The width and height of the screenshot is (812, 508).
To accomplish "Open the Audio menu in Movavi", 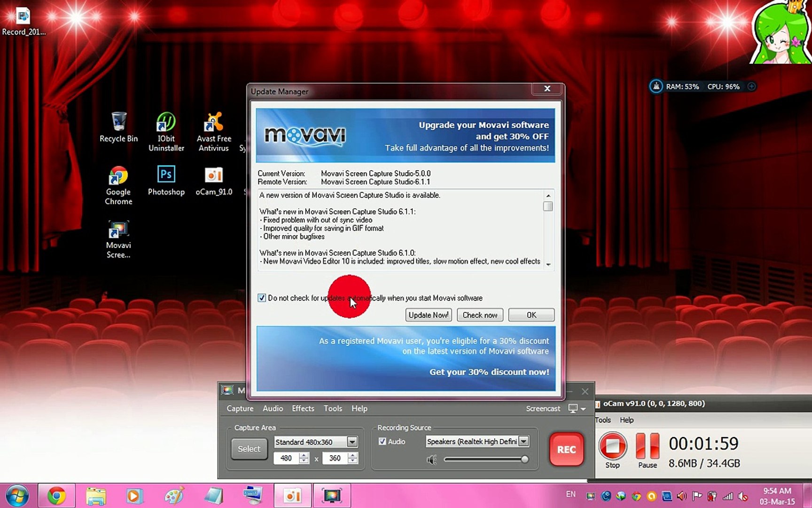I will pos(273,408).
